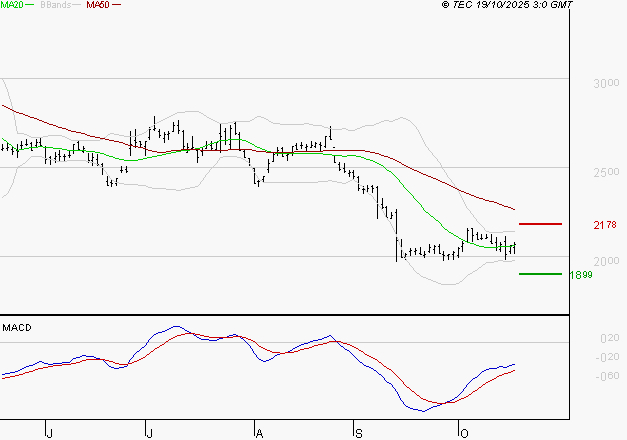627x440 pixels.
Task: Select the October 'O' month marker
Action: [463, 432]
